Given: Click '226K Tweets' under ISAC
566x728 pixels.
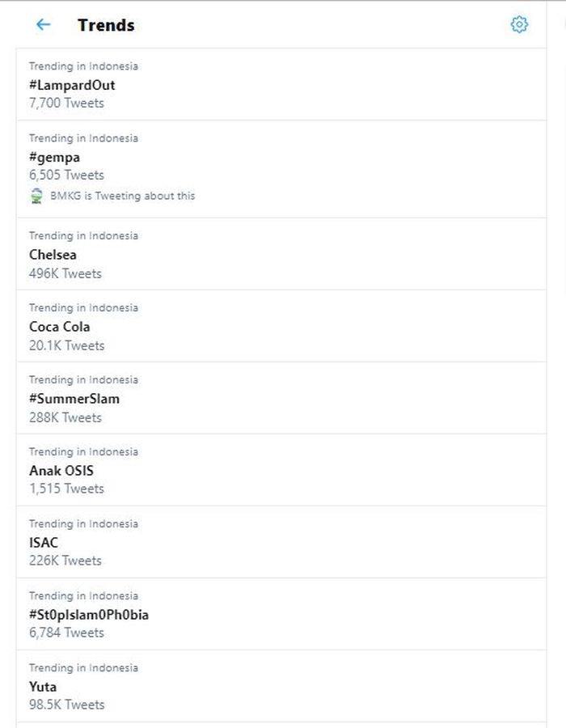Looking at the screenshot, I should 65,561.
